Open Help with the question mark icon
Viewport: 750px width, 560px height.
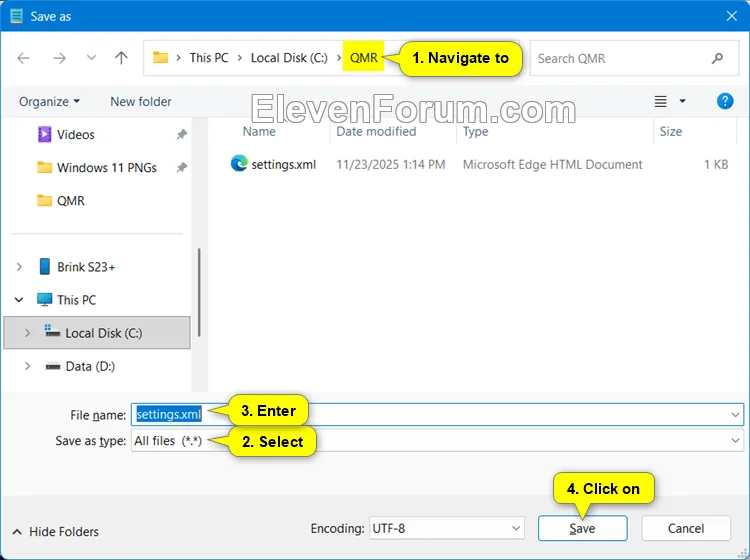[x=725, y=101]
